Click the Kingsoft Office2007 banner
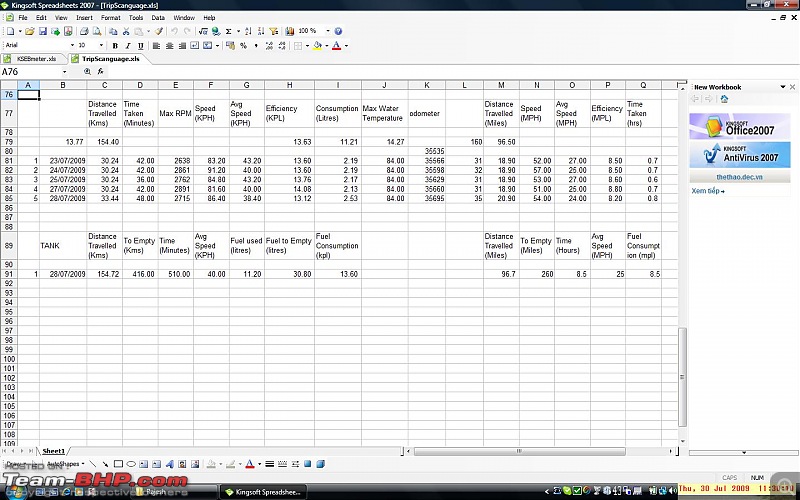Image resolution: width=800 pixels, height=500 pixels. click(739, 127)
